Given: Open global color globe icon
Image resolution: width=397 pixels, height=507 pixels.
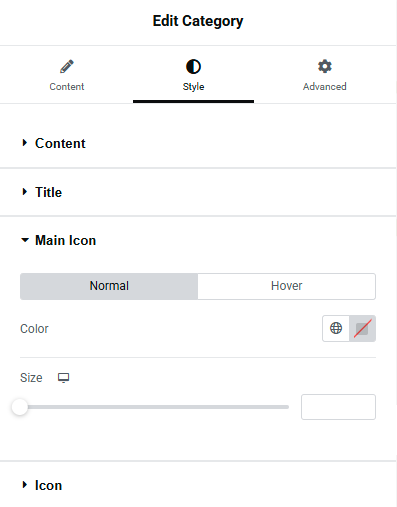Looking at the screenshot, I should 336,328.
